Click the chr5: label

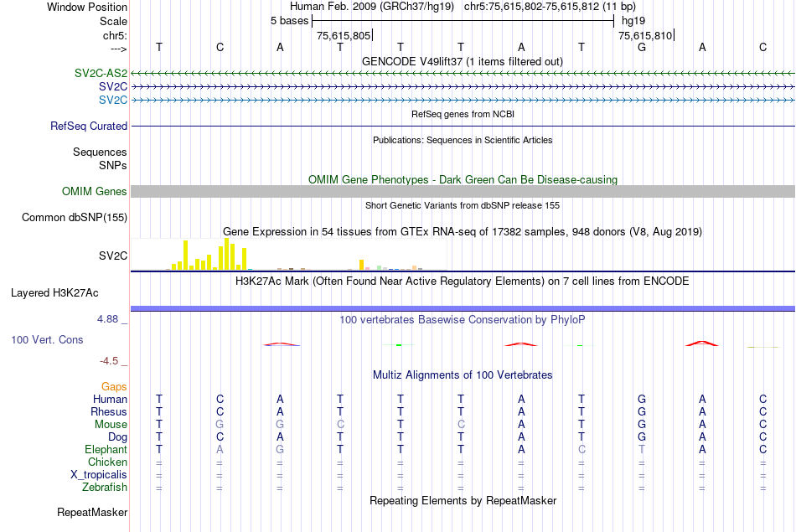coord(115,35)
